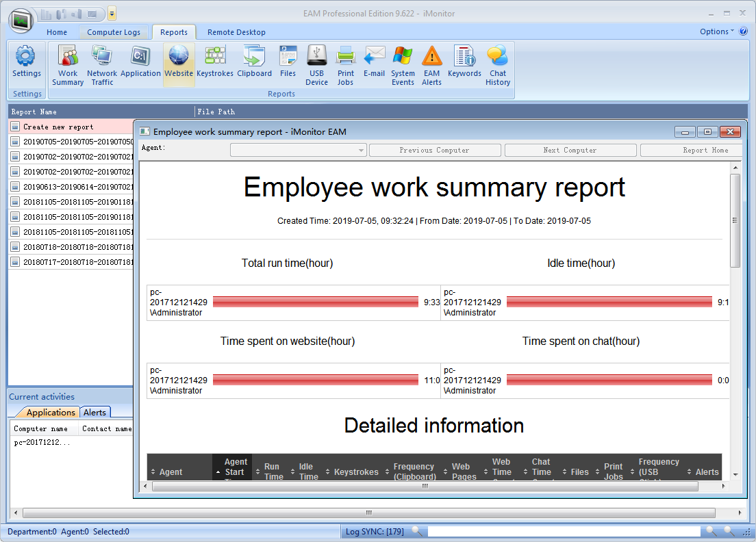Viewport: 756px width, 542px height.
Task: Click the report window's vertical scrollbar thumb
Action: [x=735, y=220]
